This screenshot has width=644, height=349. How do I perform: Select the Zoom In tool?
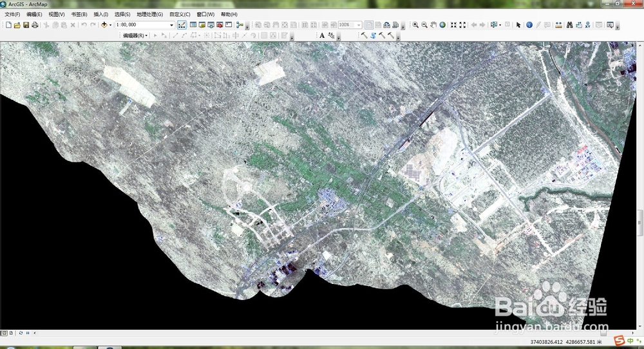tap(415, 25)
